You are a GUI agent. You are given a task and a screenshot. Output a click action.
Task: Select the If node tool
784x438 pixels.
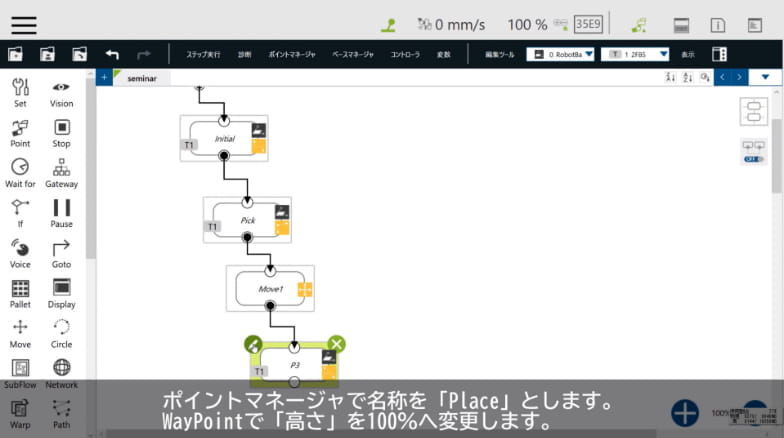tap(20, 214)
